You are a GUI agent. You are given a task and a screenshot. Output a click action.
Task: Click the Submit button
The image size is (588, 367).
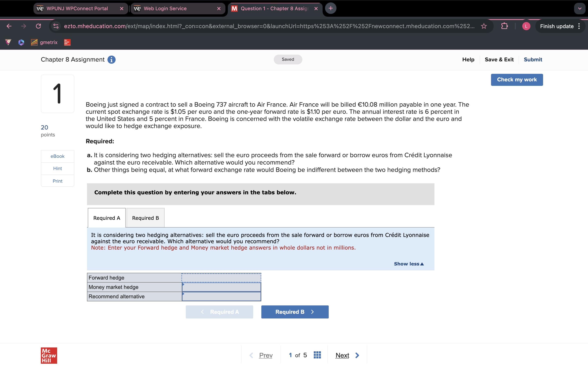[532, 59]
